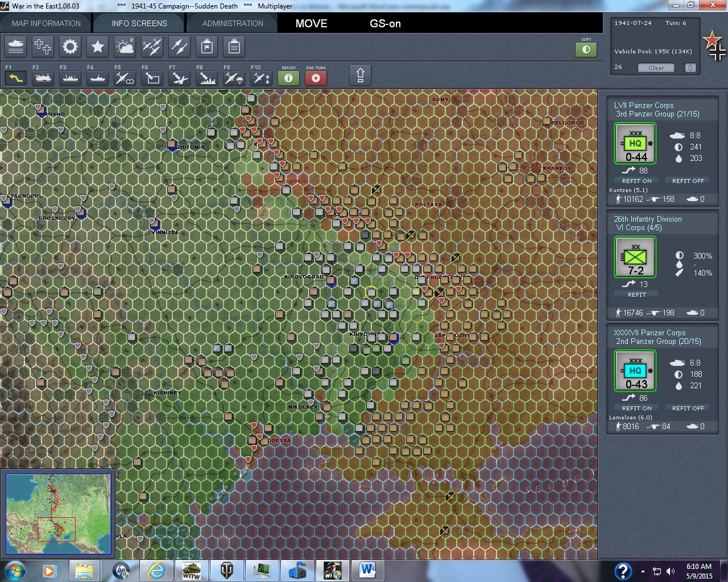The width and height of the screenshot is (728, 582).
Task: Toggle REFIT OFF for XXXXVII Panzer Corps
Action: tap(687, 408)
